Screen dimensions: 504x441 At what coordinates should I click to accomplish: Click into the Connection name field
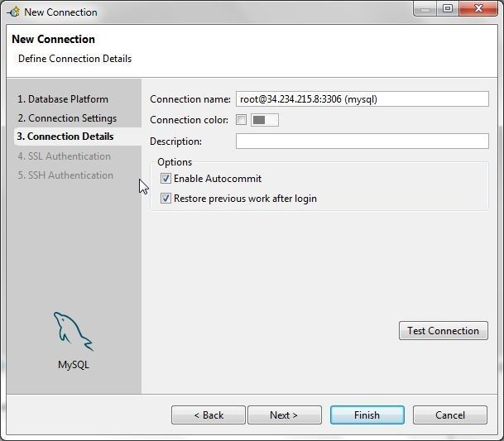362,99
